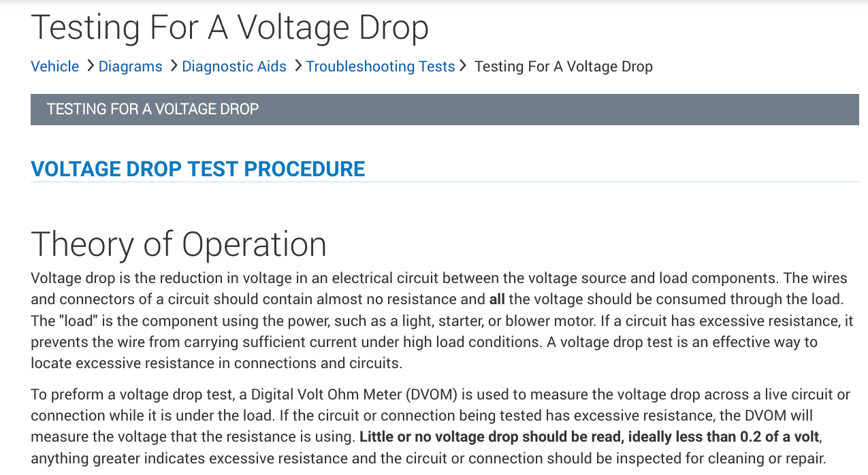Click the Theory of Operation heading
This screenshot has width=868, height=475.
click(x=179, y=244)
